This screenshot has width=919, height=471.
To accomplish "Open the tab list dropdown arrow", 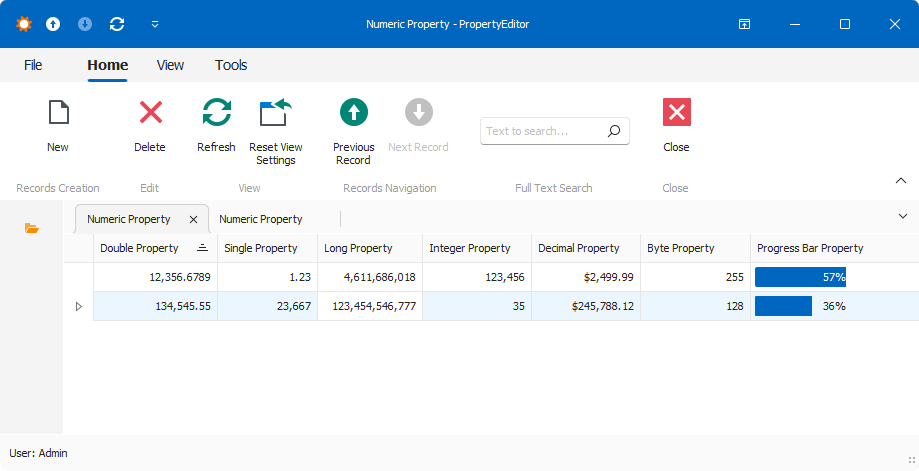I will pos(903,217).
